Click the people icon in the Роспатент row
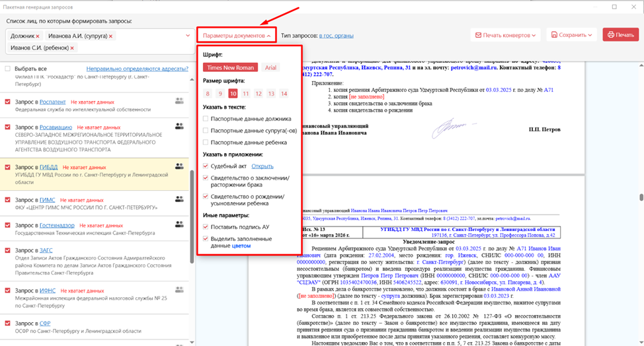Viewport: 644px width, 346px height. coord(179,101)
